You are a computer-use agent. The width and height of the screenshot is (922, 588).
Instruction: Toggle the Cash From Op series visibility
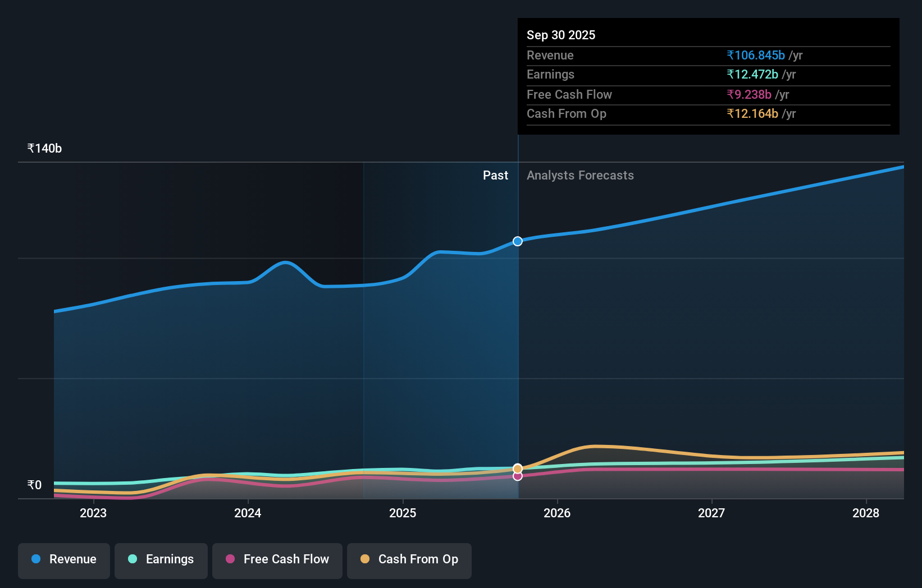click(x=409, y=559)
